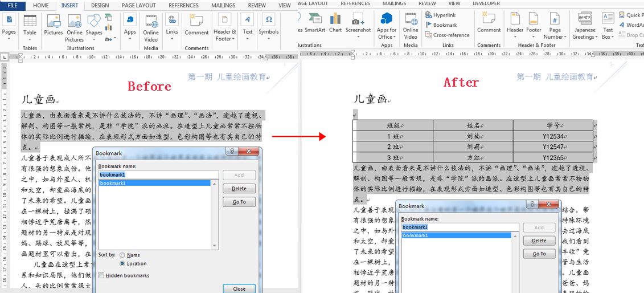Click Chart icon in the After window
This screenshot has width=644, height=293.
coord(335,18)
